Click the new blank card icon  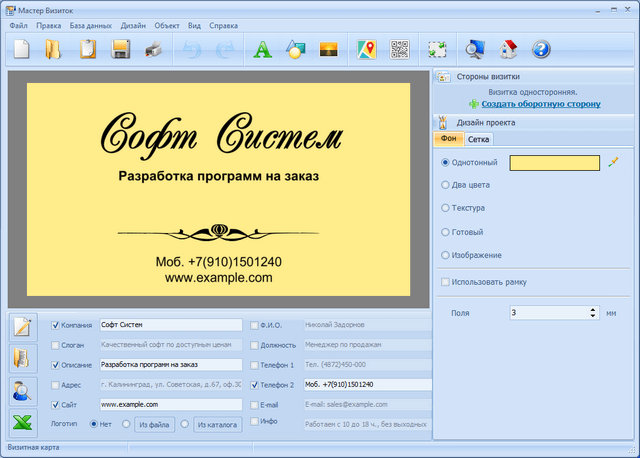pos(21,48)
